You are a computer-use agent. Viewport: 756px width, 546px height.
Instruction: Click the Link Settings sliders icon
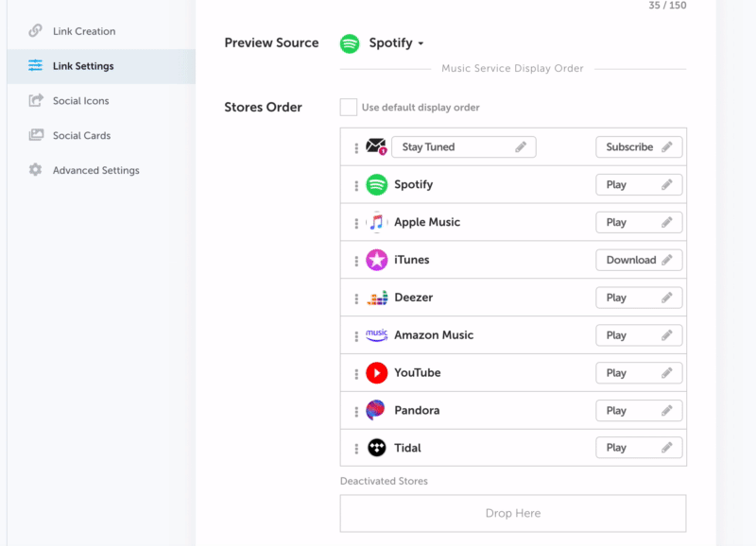click(x=35, y=65)
